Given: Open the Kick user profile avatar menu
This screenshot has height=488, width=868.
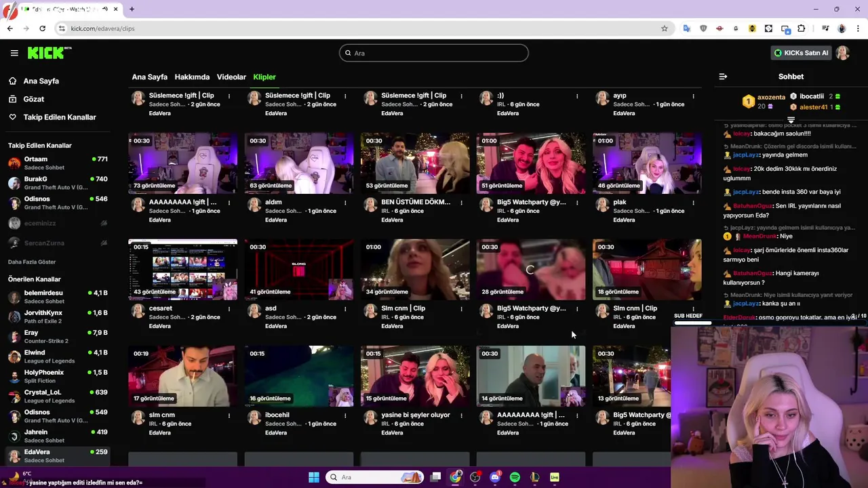Looking at the screenshot, I should coord(843,53).
